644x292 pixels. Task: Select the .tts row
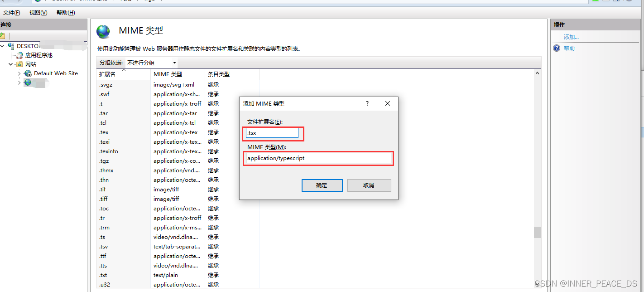pos(178,266)
